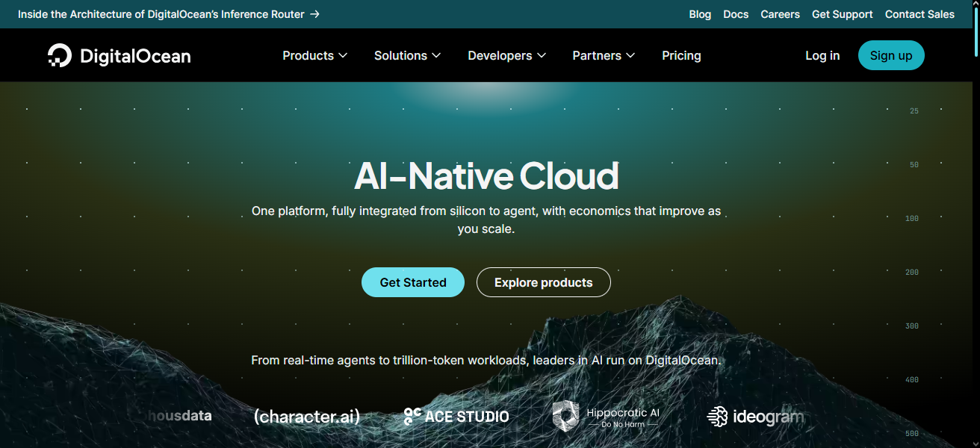Click the 'One platform, fully integrated' subtitle
980x448 pixels.
point(486,220)
